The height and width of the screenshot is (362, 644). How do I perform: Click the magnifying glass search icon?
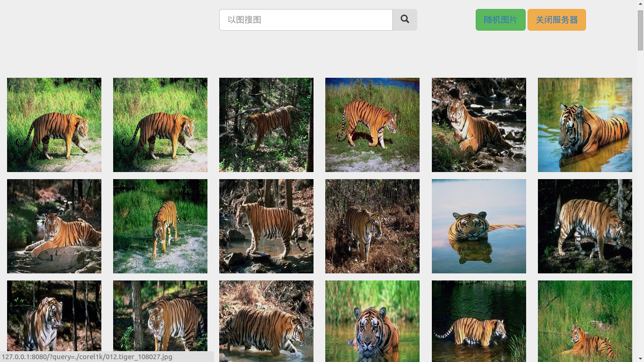[x=405, y=19]
